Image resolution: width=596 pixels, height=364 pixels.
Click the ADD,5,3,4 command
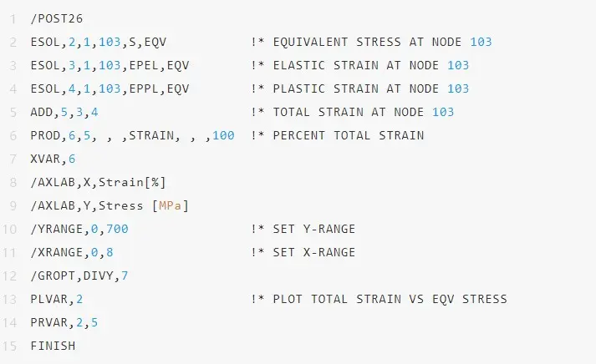[x=64, y=113]
